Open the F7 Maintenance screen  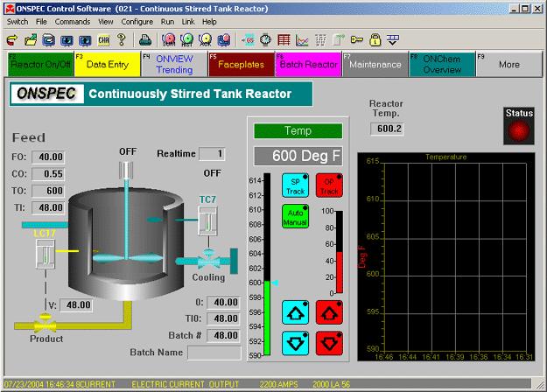[x=375, y=64]
